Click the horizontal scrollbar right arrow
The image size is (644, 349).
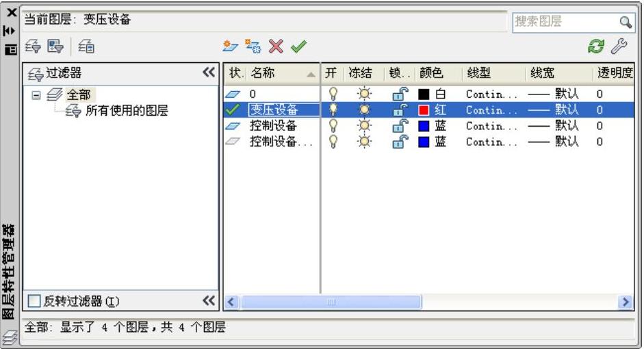coord(625,302)
